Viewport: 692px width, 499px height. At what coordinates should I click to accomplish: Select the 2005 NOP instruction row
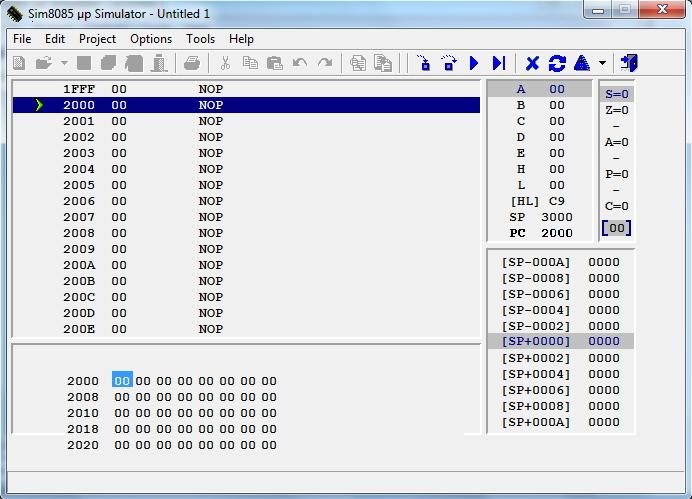pyautogui.click(x=246, y=185)
